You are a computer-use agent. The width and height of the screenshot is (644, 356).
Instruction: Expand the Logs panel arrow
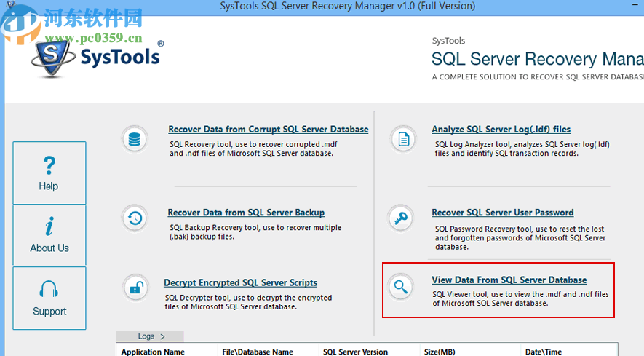pos(163,336)
